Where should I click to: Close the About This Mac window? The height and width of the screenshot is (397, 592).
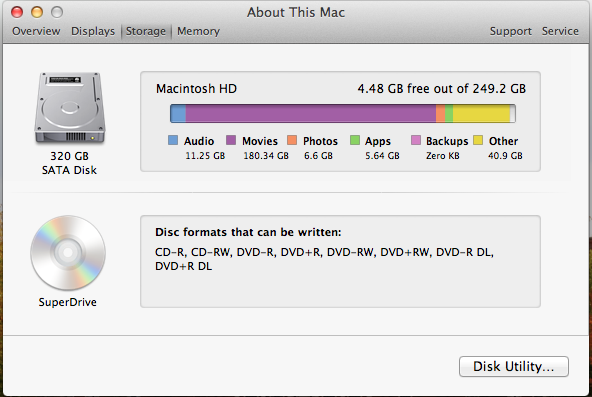tap(17, 12)
